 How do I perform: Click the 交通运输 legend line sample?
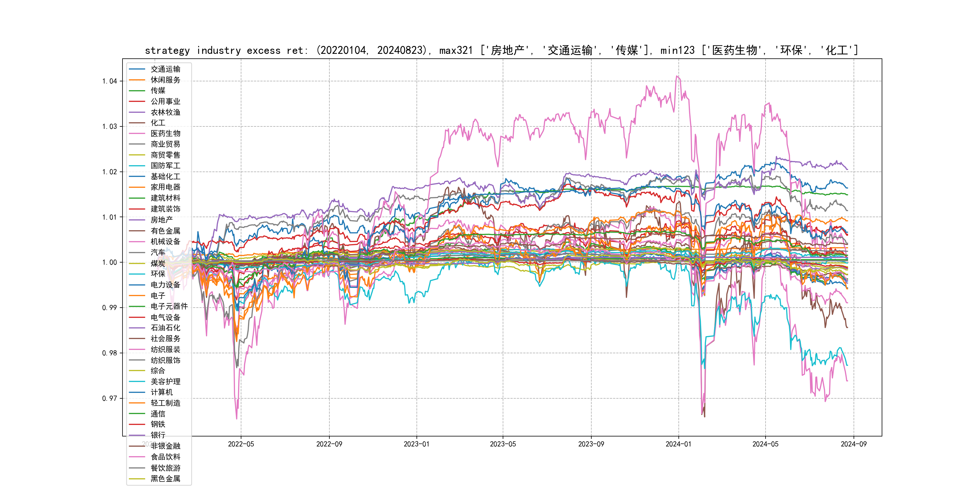pos(137,69)
